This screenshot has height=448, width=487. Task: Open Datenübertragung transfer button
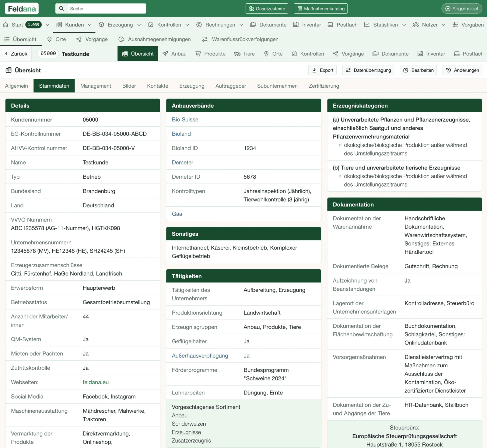tap(368, 70)
